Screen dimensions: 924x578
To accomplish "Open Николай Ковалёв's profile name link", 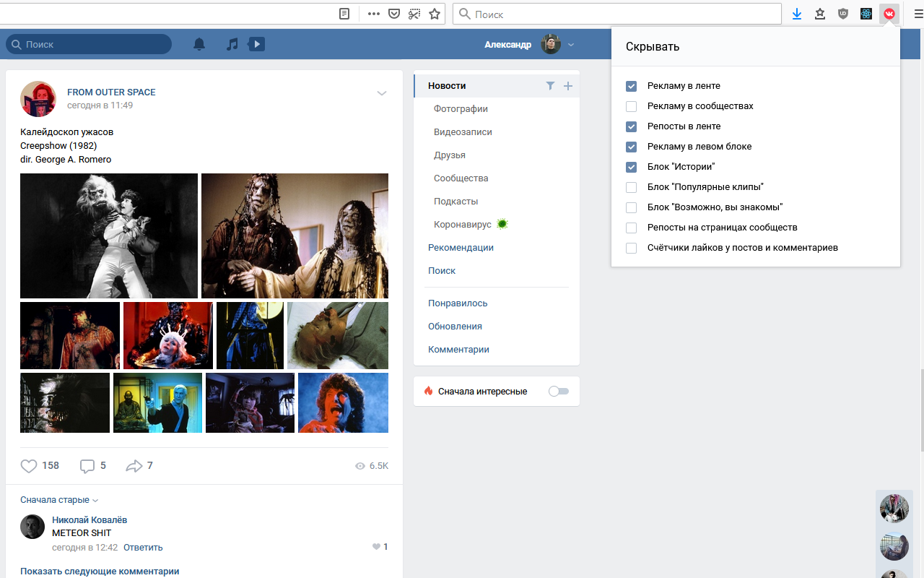I will pos(90,520).
